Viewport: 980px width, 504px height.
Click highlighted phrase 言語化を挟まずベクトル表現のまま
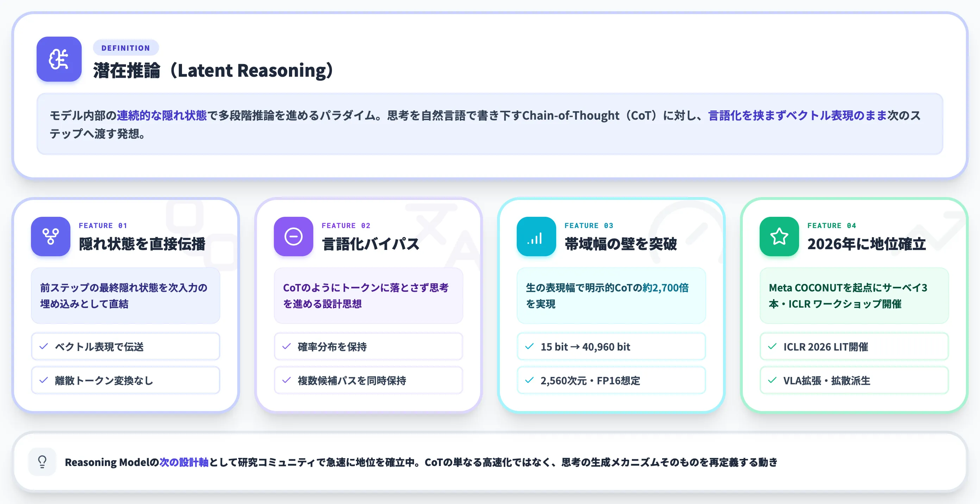[x=798, y=115]
